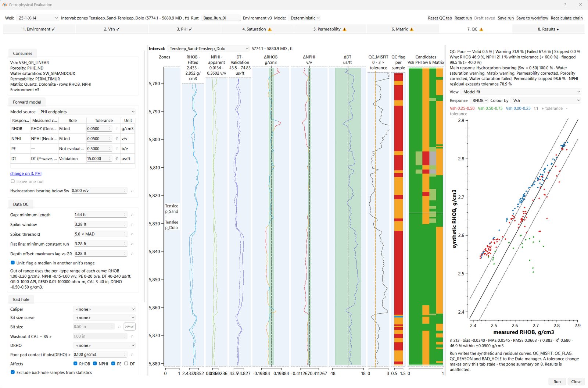Image resolution: width=588 pixels, height=388 pixels.
Task: Click the DEFAULT button next to Bit size
Action: [x=129, y=327]
